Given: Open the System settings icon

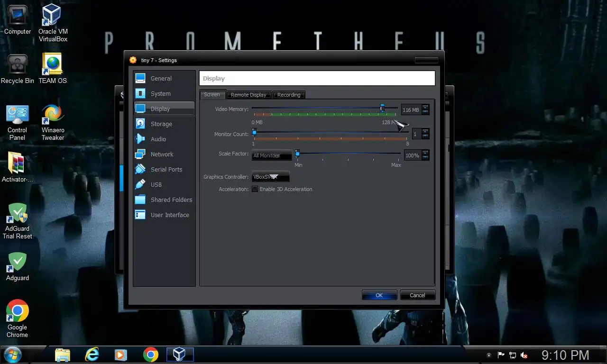Looking at the screenshot, I should point(140,93).
